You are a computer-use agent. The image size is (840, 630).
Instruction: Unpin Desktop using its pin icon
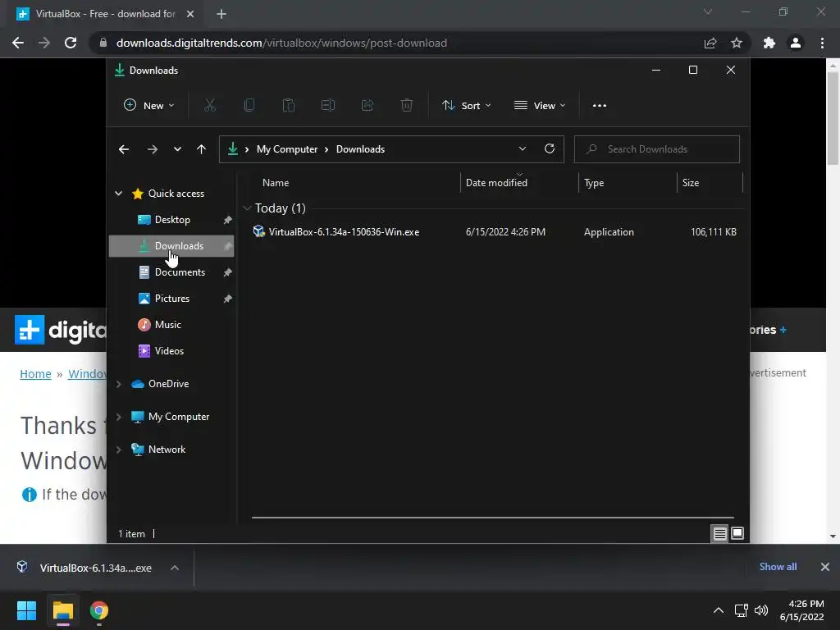coord(227,220)
